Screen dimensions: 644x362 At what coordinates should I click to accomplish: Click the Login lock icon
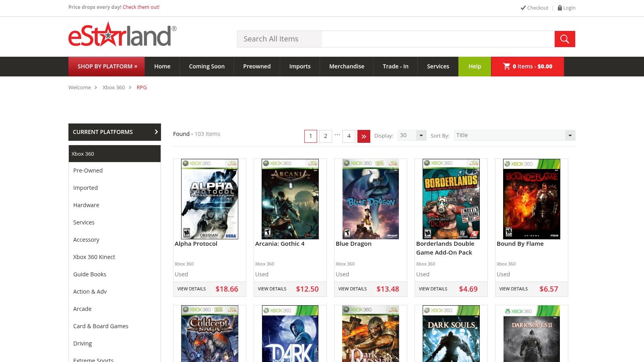point(559,8)
